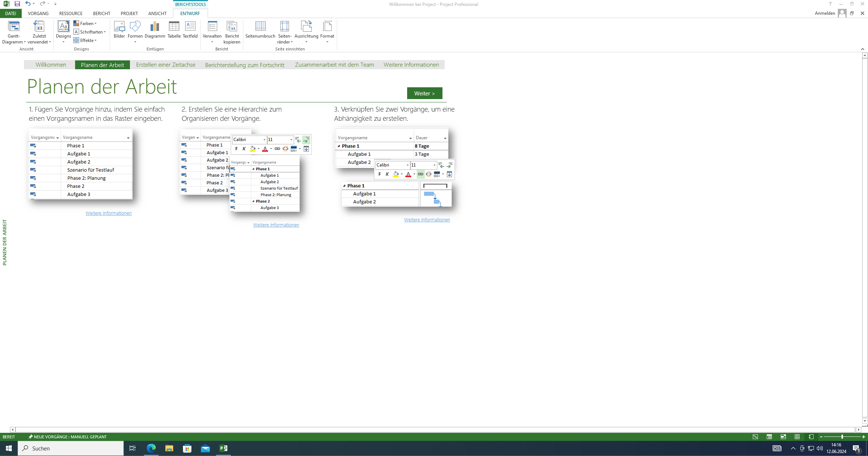Image resolution: width=868 pixels, height=456 pixels.
Task: Click zoom in plus in status bar
Action: [863, 437]
